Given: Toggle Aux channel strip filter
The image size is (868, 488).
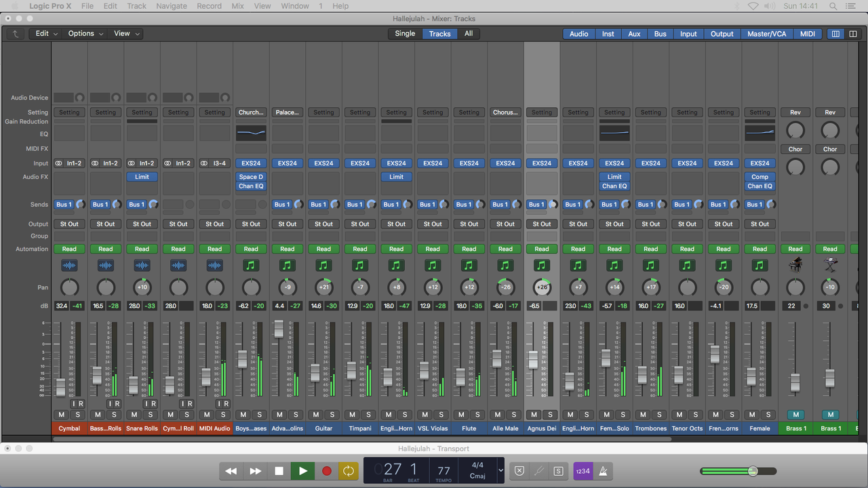Looking at the screenshot, I should pyautogui.click(x=634, y=34).
